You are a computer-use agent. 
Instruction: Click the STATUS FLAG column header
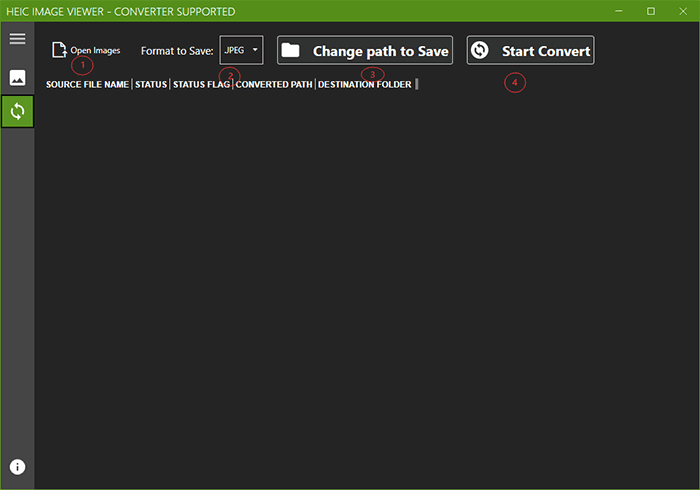tap(201, 84)
